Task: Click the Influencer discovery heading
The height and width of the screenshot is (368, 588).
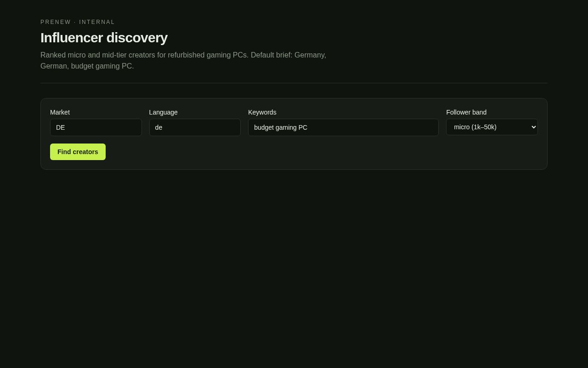Action: 104,38
